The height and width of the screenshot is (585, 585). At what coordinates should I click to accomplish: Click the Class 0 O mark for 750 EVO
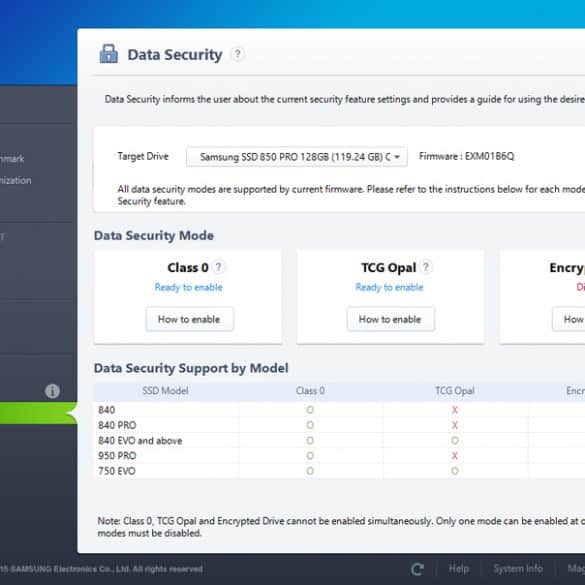[310, 471]
